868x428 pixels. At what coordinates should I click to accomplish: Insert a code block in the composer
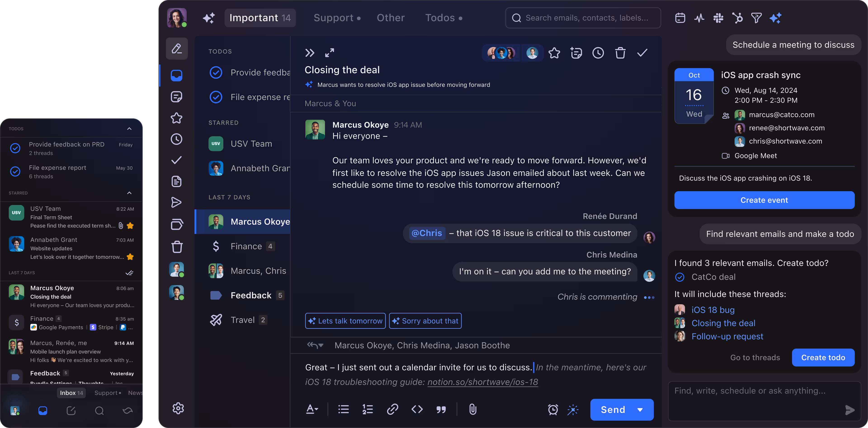pyautogui.click(x=417, y=409)
